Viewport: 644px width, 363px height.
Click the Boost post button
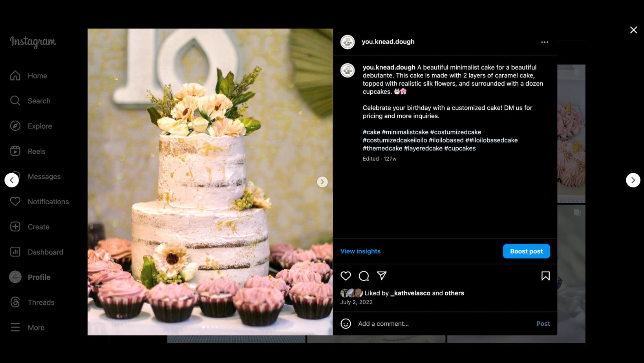pyautogui.click(x=526, y=251)
